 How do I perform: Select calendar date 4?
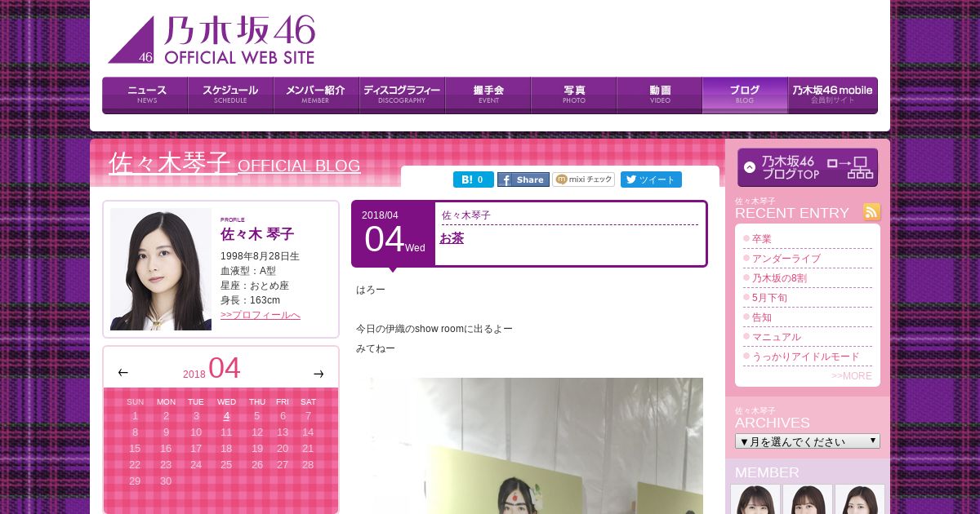click(x=226, y=416)
